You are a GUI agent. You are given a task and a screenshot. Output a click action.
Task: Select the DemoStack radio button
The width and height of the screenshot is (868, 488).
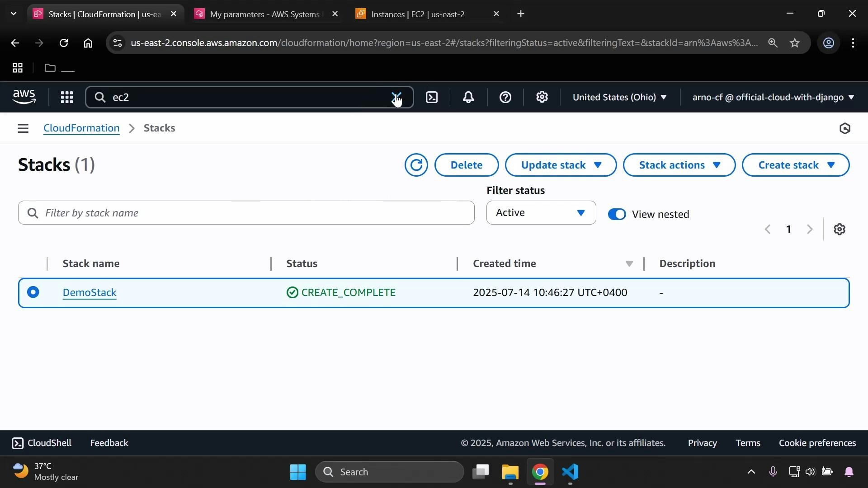tap(33, 292)
